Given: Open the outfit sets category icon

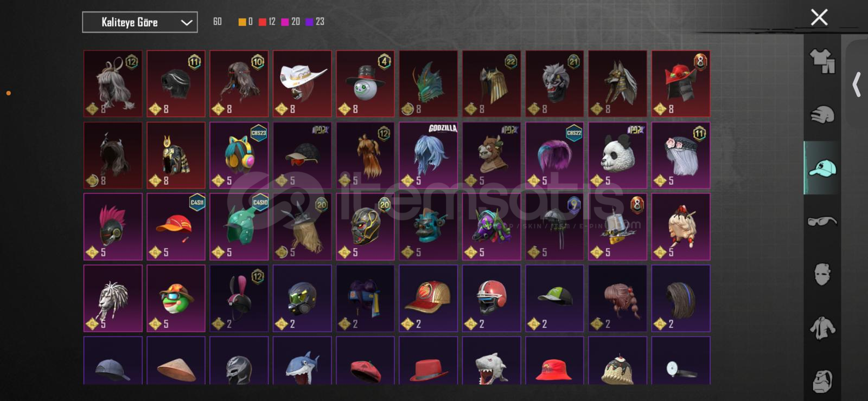Looking at the screenshot, I should click(822, 61).
